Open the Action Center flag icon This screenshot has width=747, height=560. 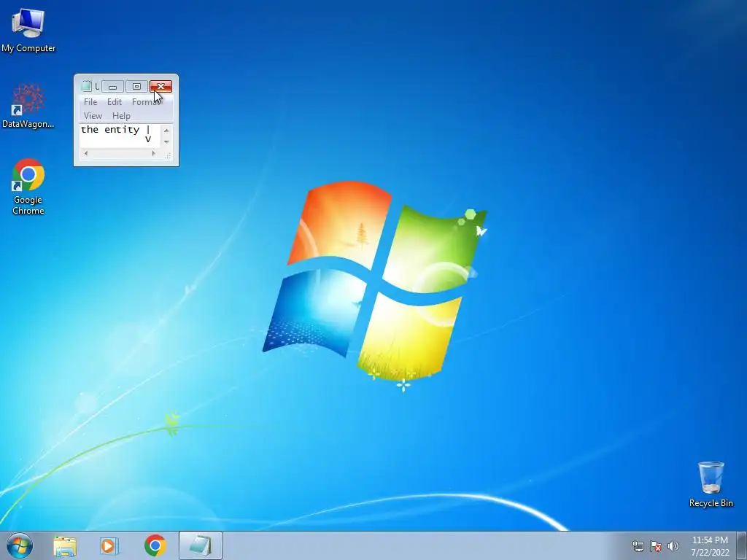point(656,546)
